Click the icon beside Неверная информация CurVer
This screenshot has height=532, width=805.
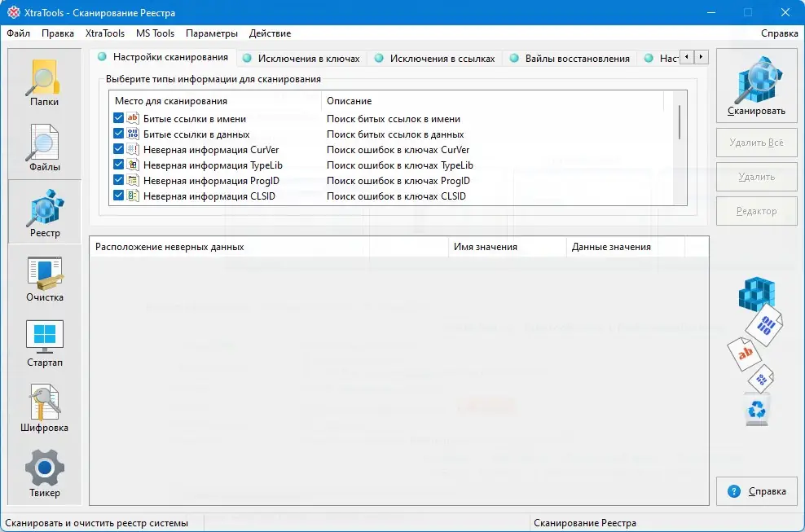pyautogui.click(x=133, y=149)
